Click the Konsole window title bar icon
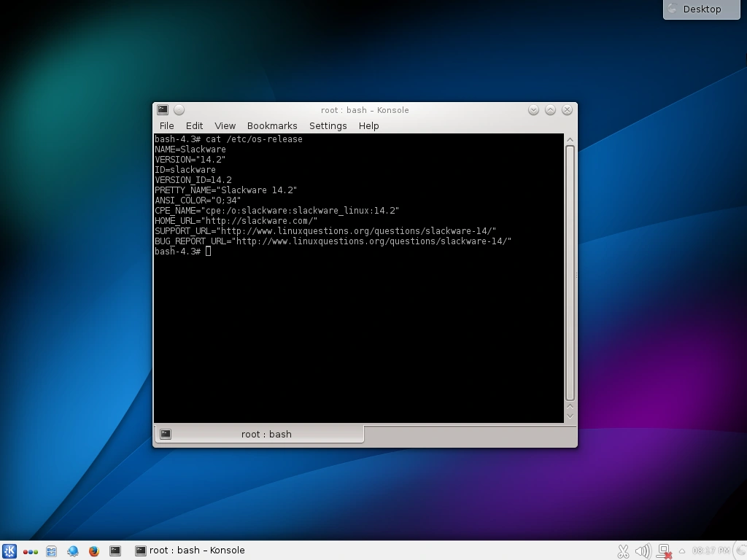This screenshot has height=560, width=747. (162, 109)
